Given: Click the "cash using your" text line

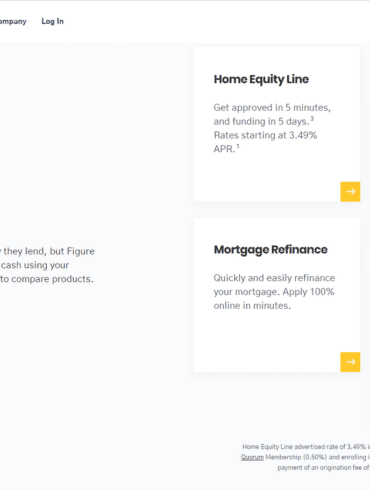Looking at the screenshot, I should [35, 265].
